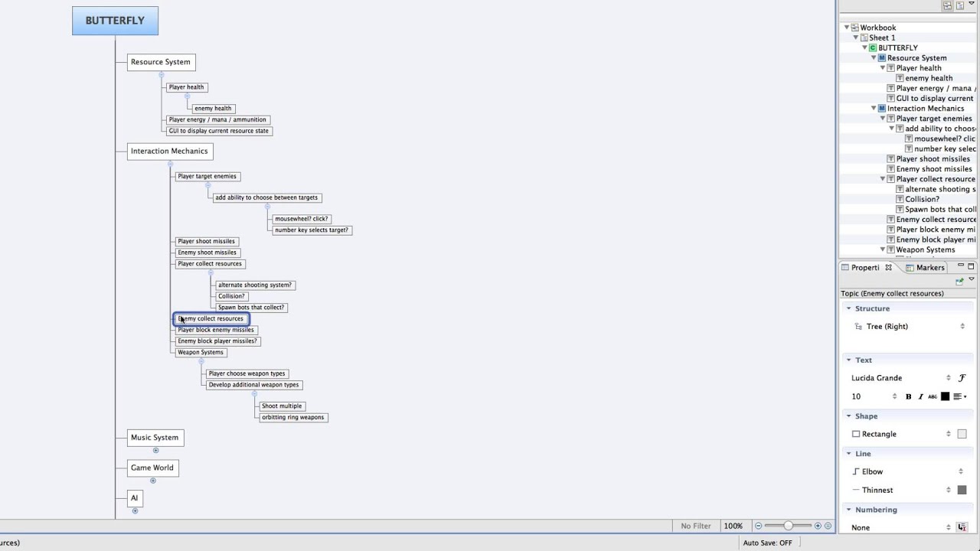The width and height of the screenshot is (980, 551).
Task: Click the pin properties icon
Action: pyautogui.click(x=959, y=281)
